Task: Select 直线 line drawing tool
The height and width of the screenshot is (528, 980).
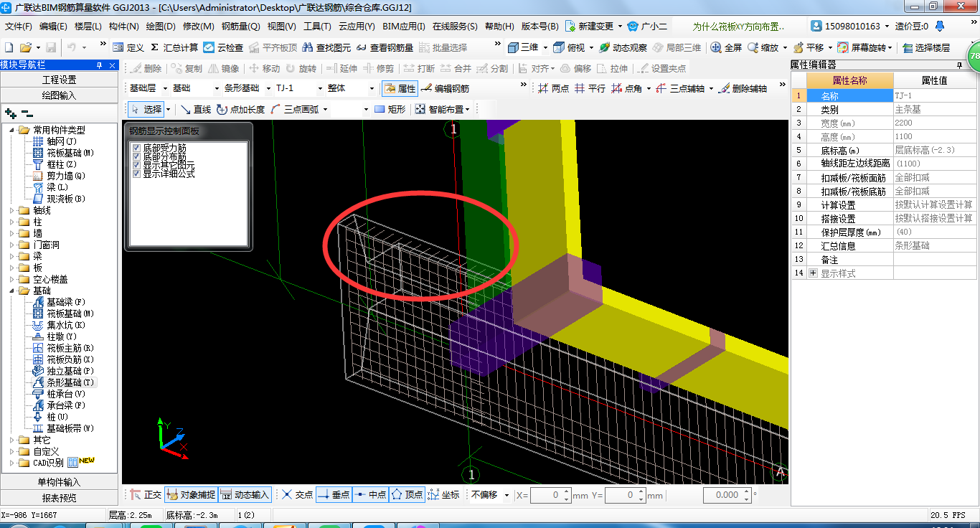Action: coord(196,109)
